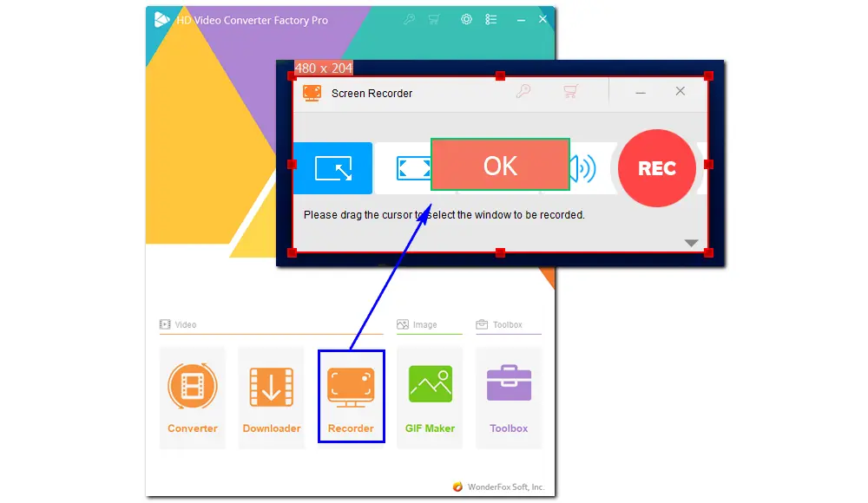The height and width of the screenshot is (503, 868).
Task: Open the Downloader tool
Action: pos(271,397)
